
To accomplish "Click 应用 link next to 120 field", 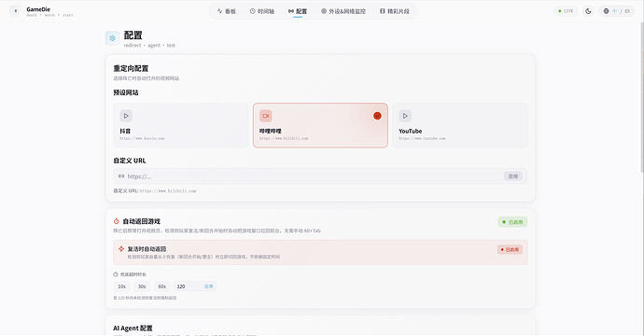I will point(209,287).
